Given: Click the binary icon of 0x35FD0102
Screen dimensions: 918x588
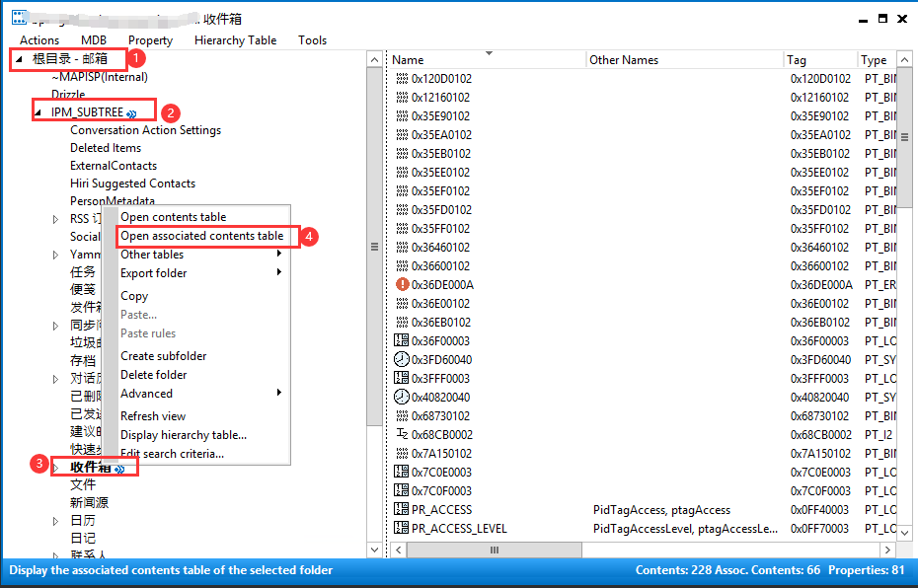Looking at the screenshot, I should (402, 209).
